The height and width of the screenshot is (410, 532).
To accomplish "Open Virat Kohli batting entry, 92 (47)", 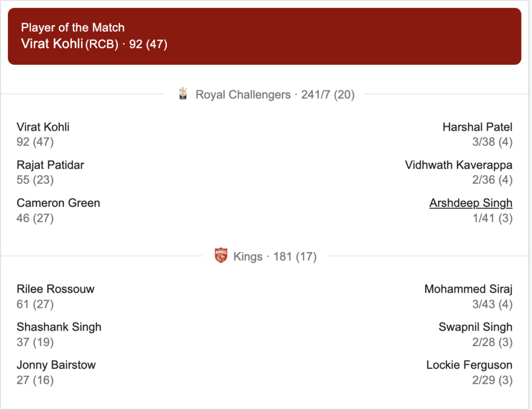I will [x=43, y=134].
